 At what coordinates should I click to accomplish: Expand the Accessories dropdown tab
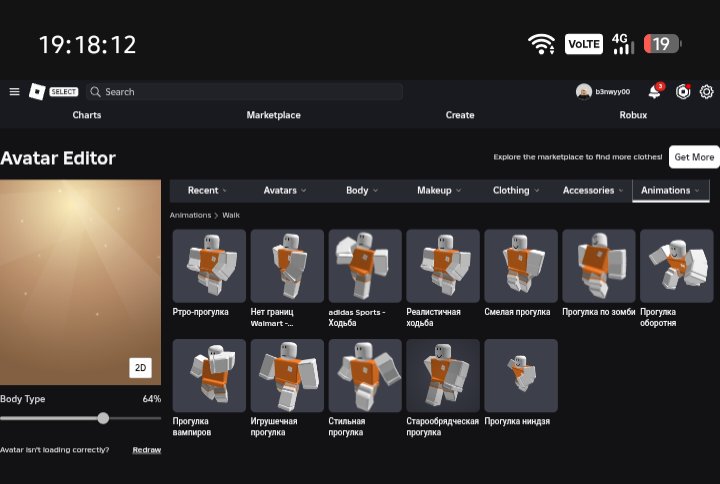593,191
